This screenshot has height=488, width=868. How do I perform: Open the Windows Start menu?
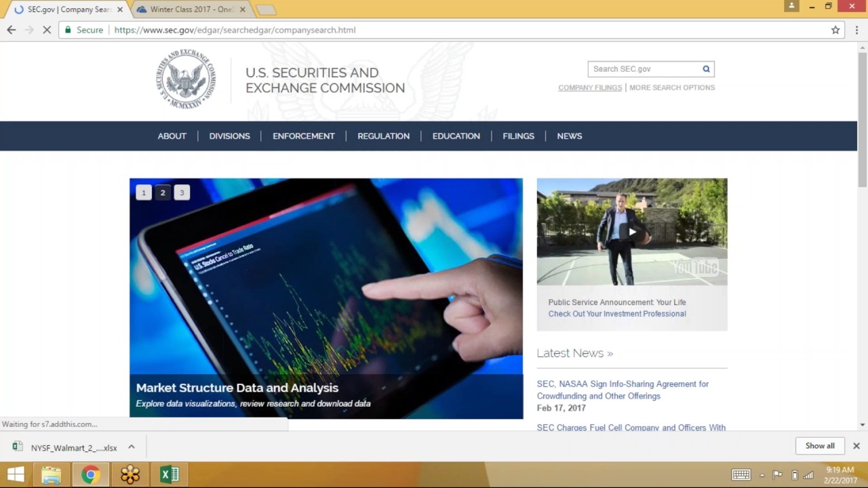click(16, 474)
